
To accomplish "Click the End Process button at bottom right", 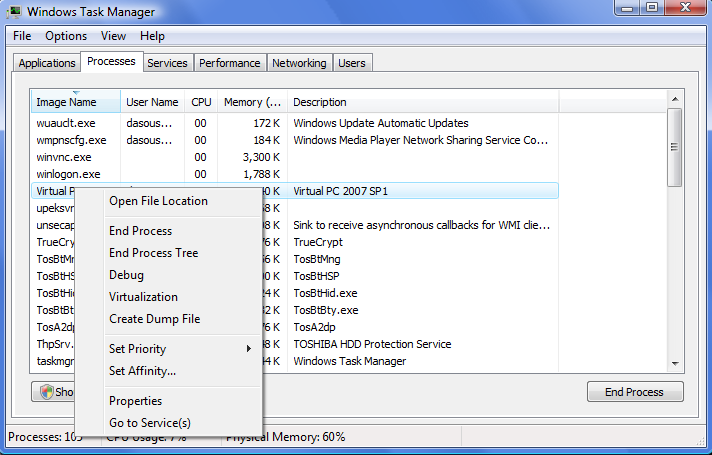I will click(x=635, y=392).
